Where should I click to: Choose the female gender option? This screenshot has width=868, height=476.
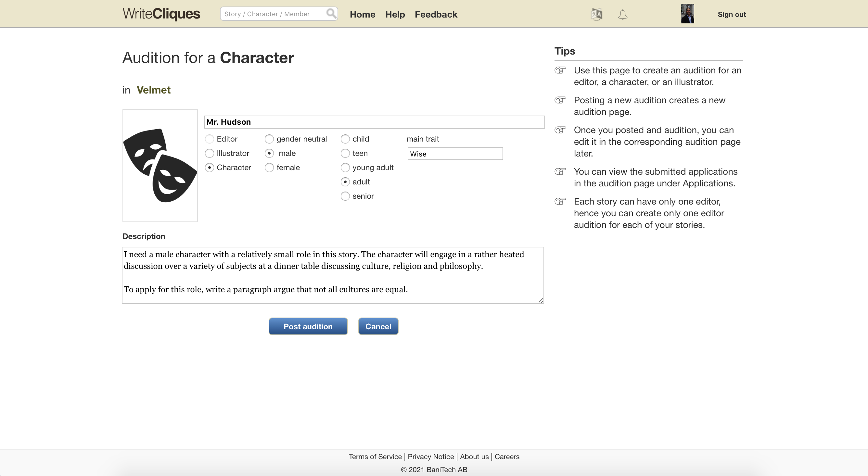(x=269, y=168)
